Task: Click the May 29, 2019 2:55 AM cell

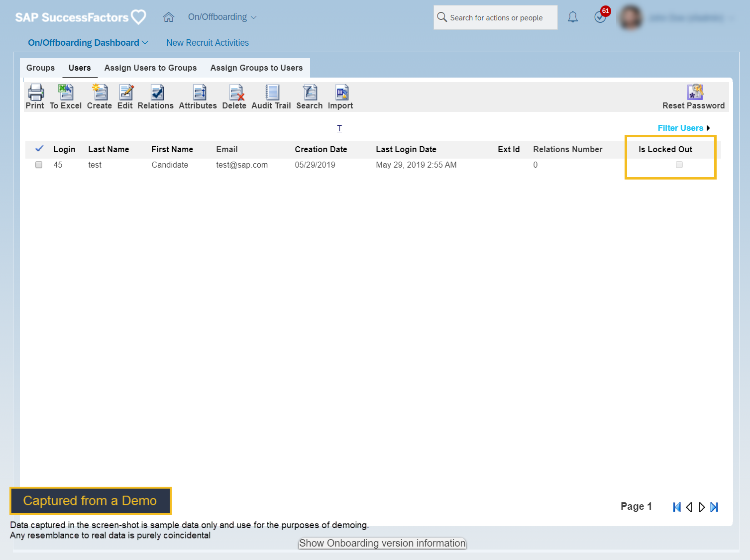Action: pos(416,165)
